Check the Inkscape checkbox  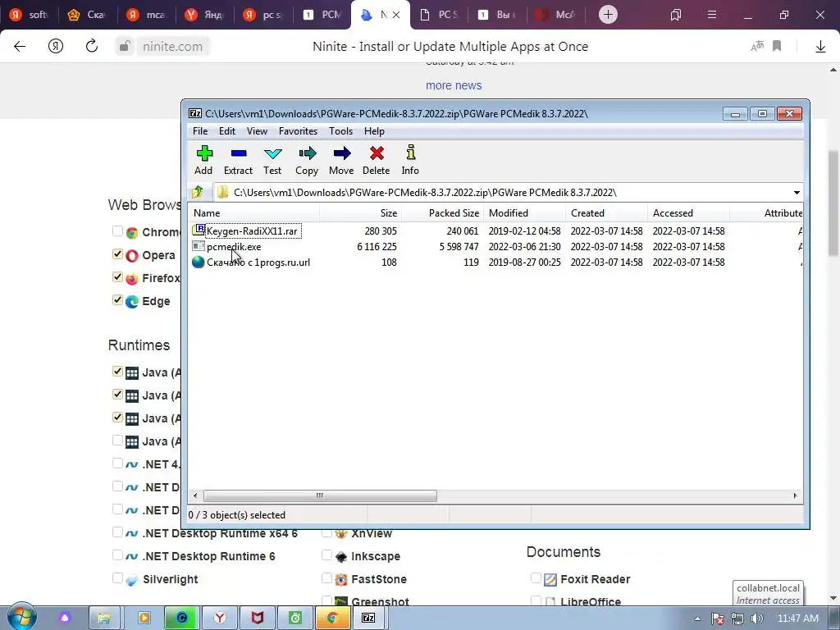point(326,555)
